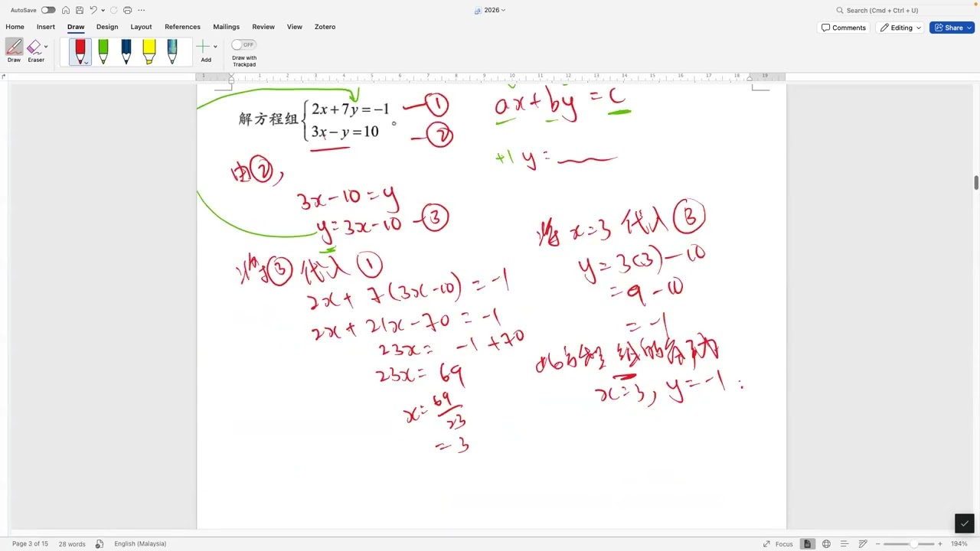Click the zoom slider handle
Viewport: 980px width, 551px height.
[x=913, y=543]
